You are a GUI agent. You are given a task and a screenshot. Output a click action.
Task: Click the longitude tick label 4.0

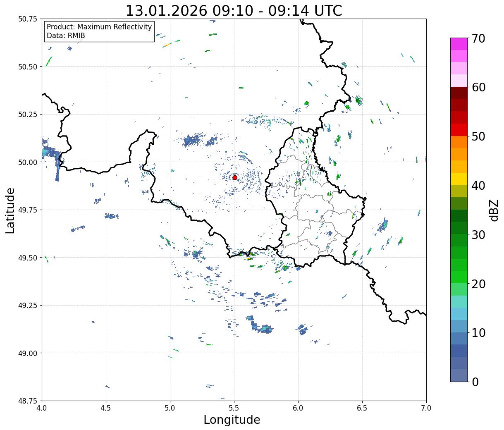pyautogui.click(x=42, y=408)
